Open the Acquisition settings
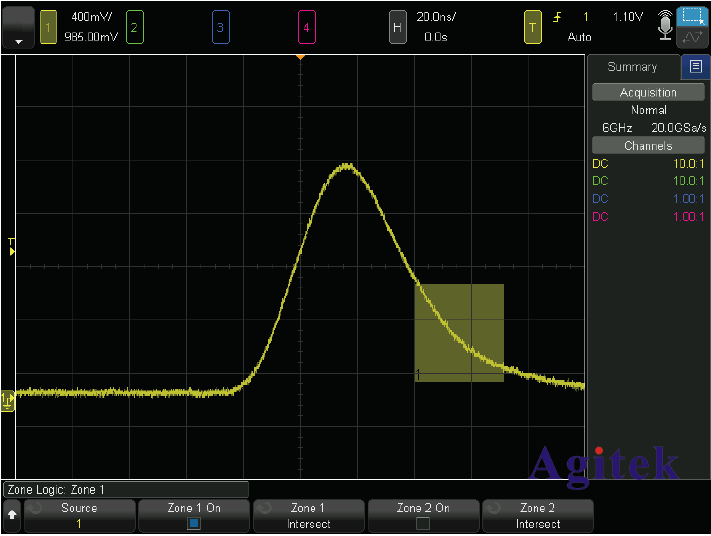Image resolution: width=711 pixels, height=536 pixels. [x=648, y=93]
